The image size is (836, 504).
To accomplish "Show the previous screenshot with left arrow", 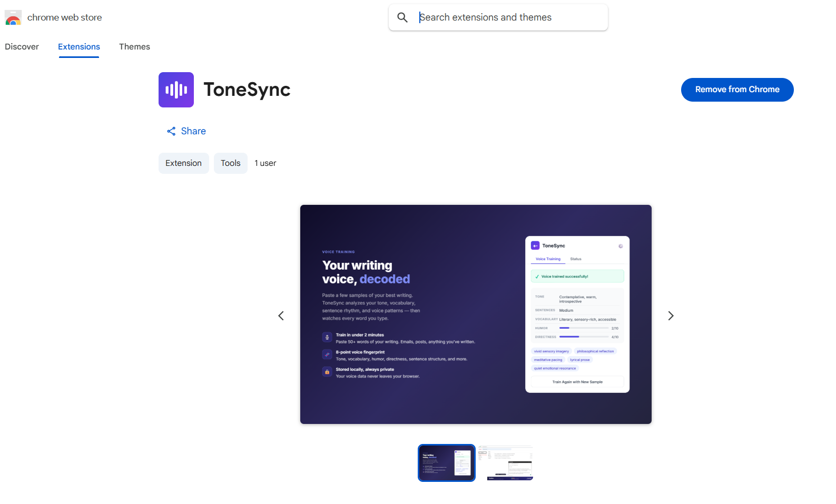I will (x=281, y=315).
